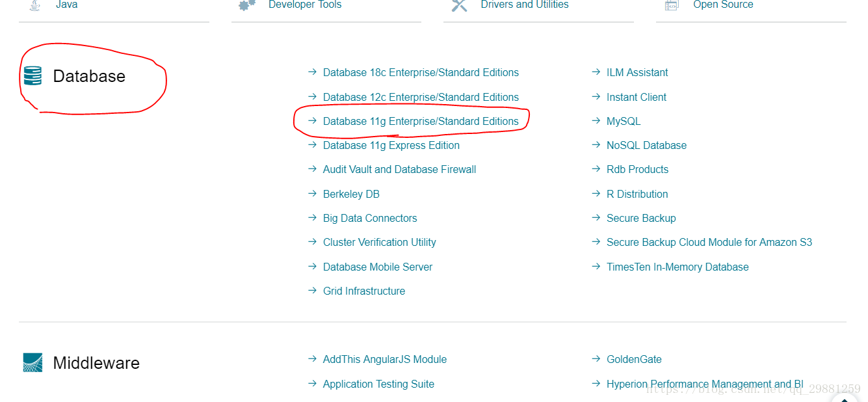868x402 pixels.
Task: Click the arrow beside Cluster Verification Utility
Action: tap(312, 241)
